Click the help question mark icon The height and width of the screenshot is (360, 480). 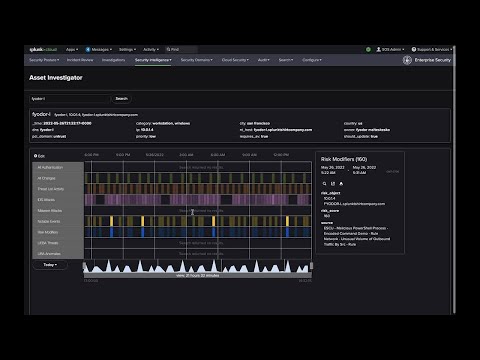414,49
